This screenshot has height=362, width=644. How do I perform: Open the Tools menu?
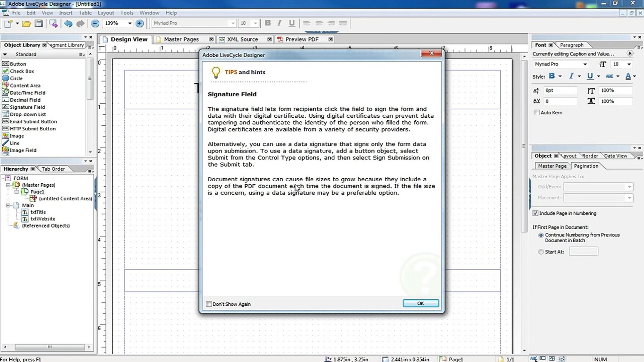coord(127,13)
